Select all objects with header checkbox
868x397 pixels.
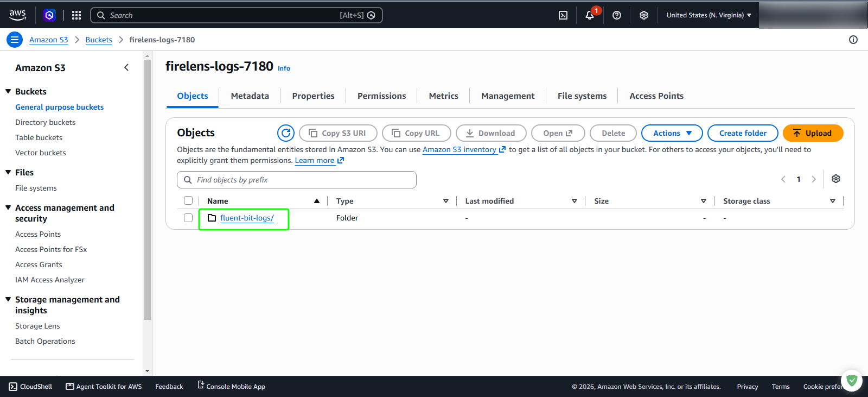(188, 200)
